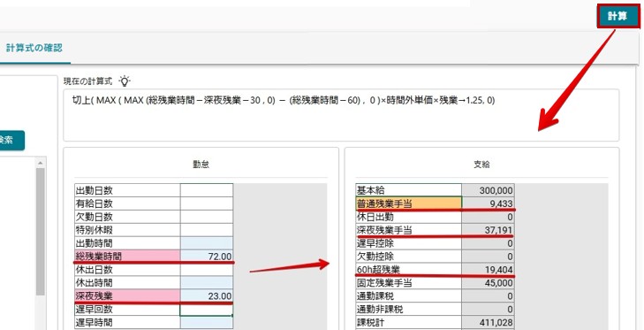Click the 休日出勤 amount 0
The image size is (644, 330).
pyautogui.click(x=488, y=217)
